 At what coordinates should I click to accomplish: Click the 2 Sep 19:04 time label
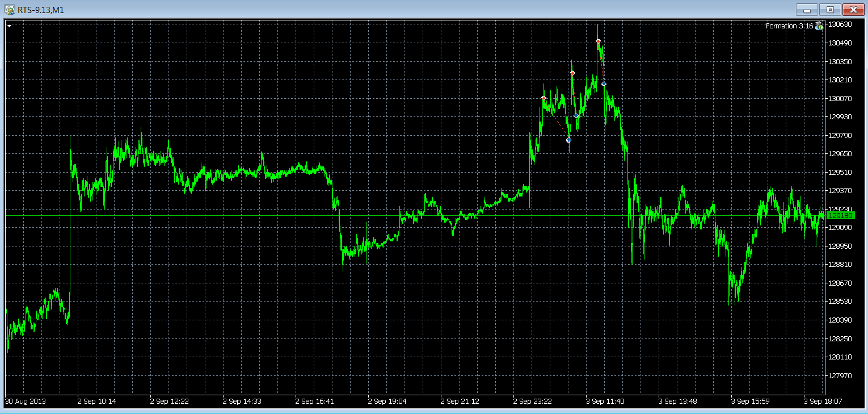[387, 401]
